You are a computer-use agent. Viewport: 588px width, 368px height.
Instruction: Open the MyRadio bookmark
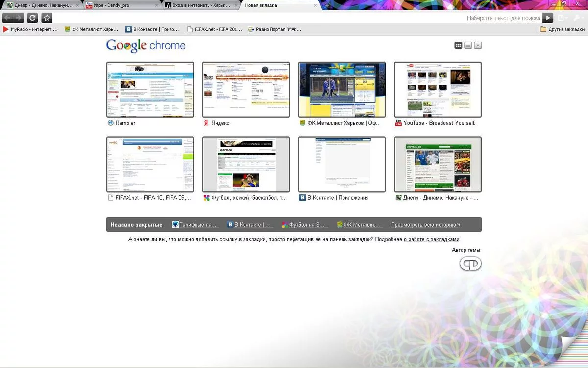click(x=30, y=29)
